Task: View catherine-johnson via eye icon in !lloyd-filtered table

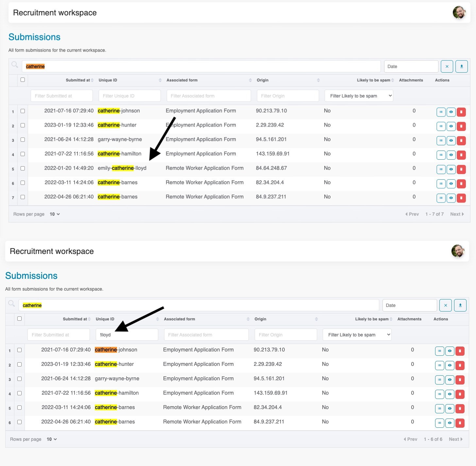Action: click(x=450, y=351)
